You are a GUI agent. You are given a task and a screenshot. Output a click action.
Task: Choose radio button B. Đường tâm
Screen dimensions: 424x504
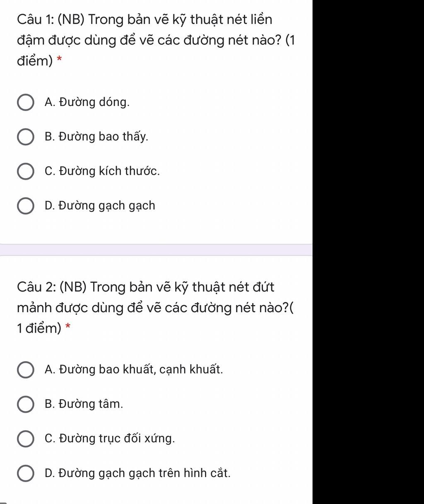(25, 405)
